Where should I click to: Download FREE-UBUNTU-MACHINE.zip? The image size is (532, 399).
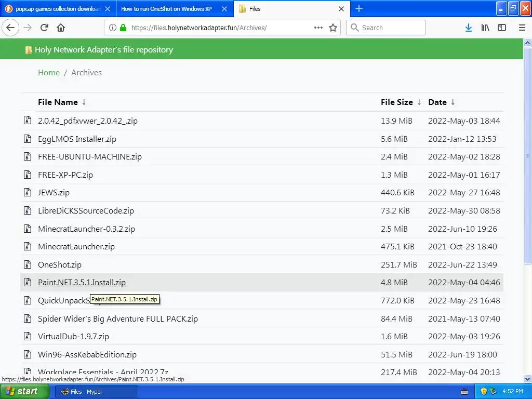pos(89,157)
